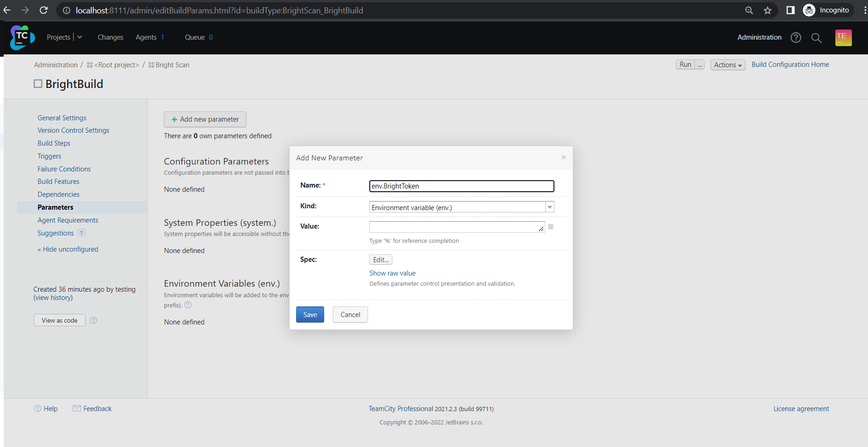
Task: Click the Run button
Action: coord(685,65)
